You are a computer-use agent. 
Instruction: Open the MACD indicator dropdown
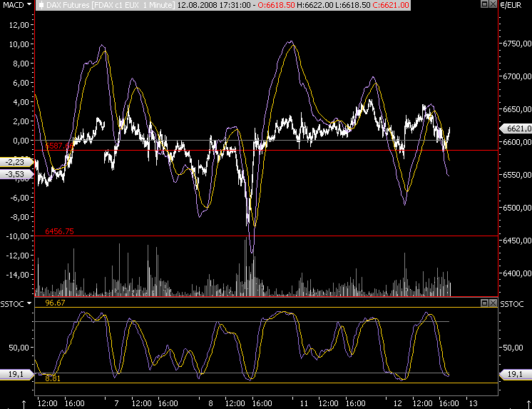pyautogui.click(x=29, y=5)
